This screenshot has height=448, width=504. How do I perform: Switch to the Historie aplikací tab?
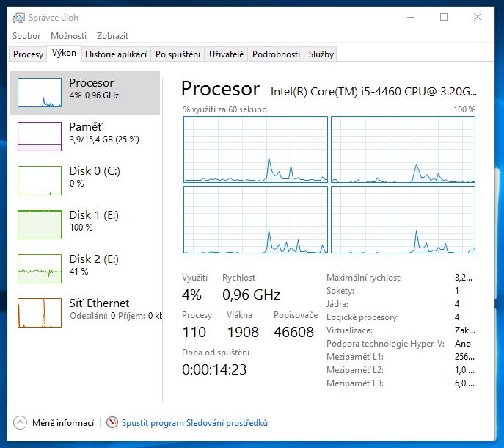pyautogui.click(x=116, y=54)
